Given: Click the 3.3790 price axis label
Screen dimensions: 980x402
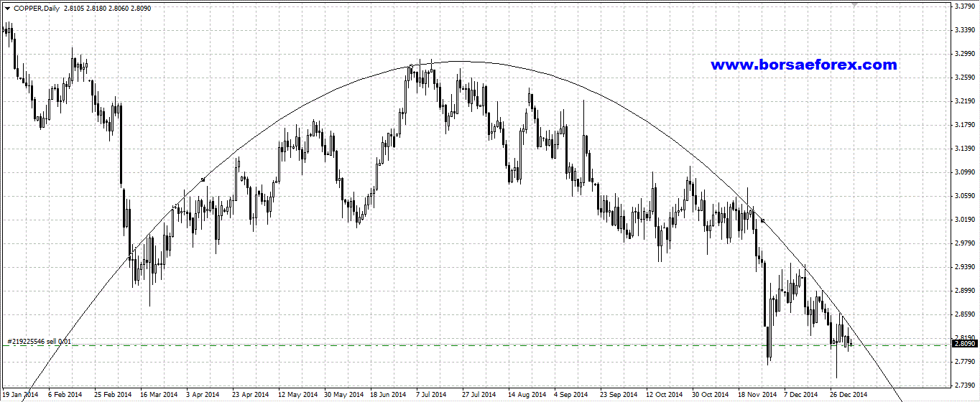Looking at the screenshot, I should point(964,6).
